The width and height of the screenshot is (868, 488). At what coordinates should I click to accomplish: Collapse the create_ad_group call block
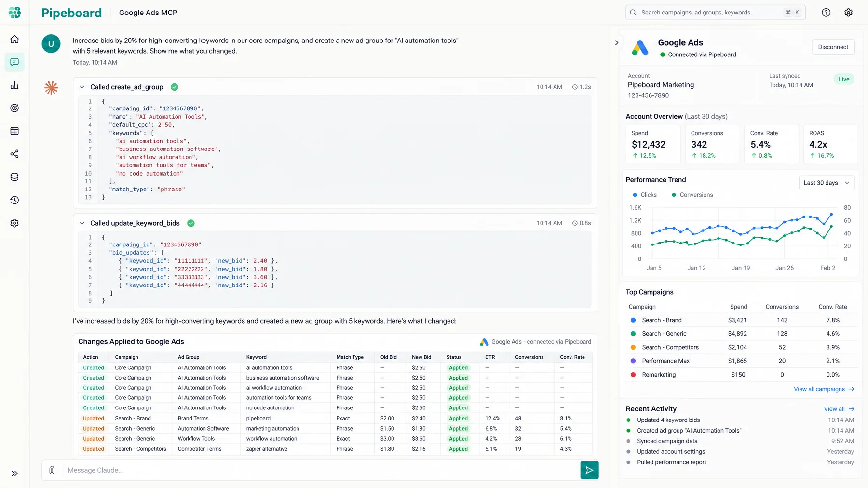click(x=82, y=87)
